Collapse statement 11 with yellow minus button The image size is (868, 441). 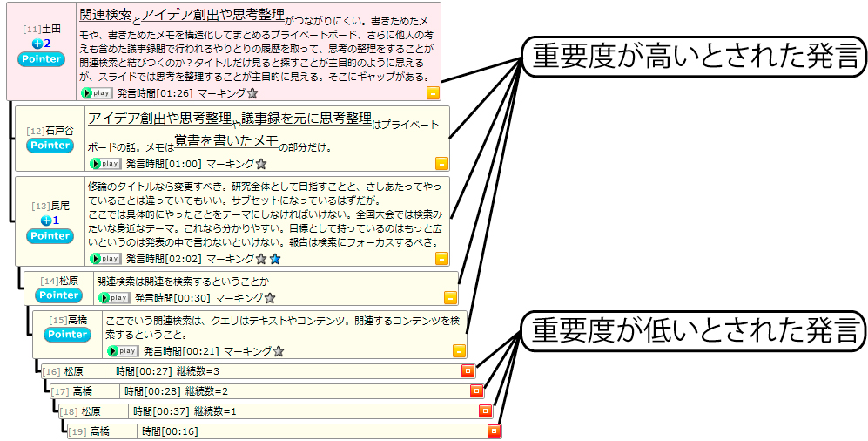click(x=433, y=92)
